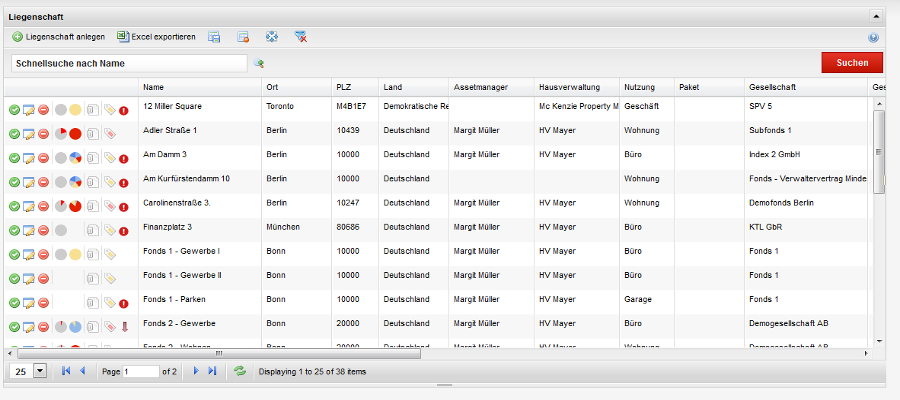
Task: Open documents icon for Finanzplatz 3
Action: click(x=93, y=230)
